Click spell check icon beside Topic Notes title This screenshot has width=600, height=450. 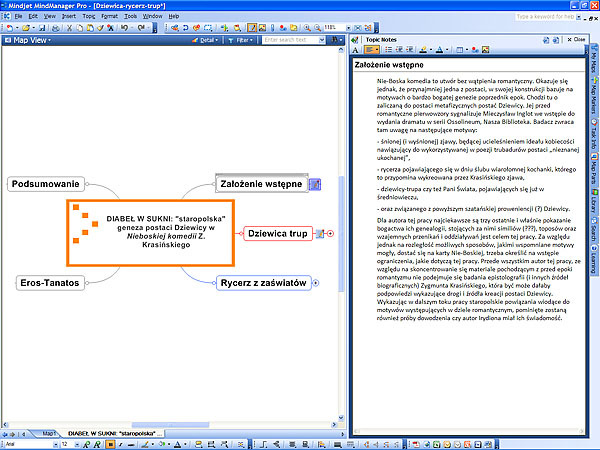pyautogui.click(x=355, y=40)
